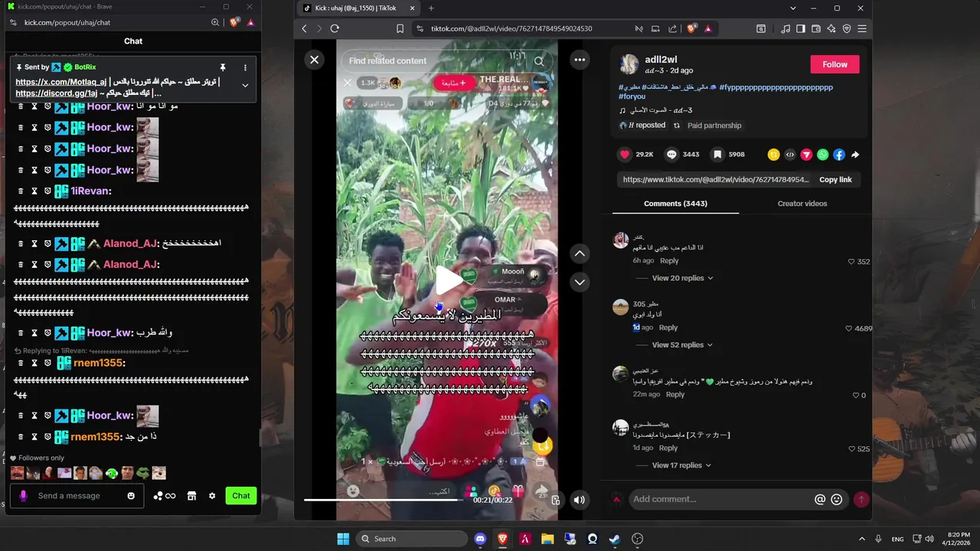Open Brave Leo AI sparkle icon
Screen dimensions: 980x551
click(x=831, y=28)
